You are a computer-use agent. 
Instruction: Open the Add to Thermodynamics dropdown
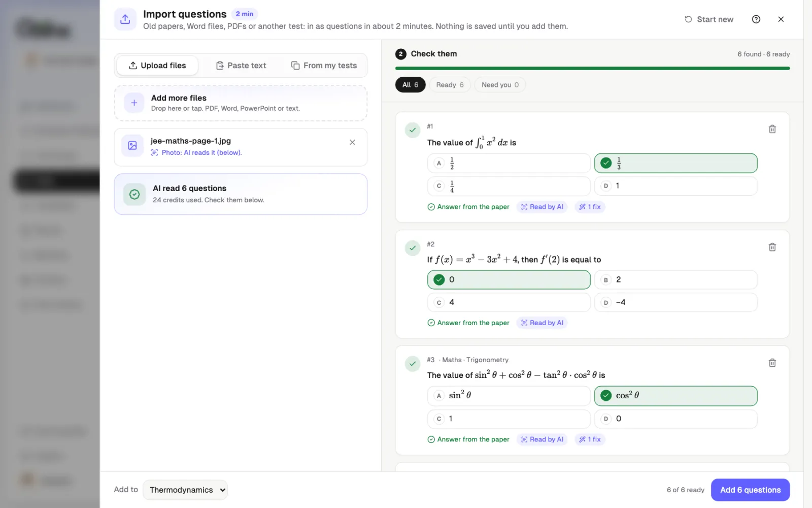185,490
